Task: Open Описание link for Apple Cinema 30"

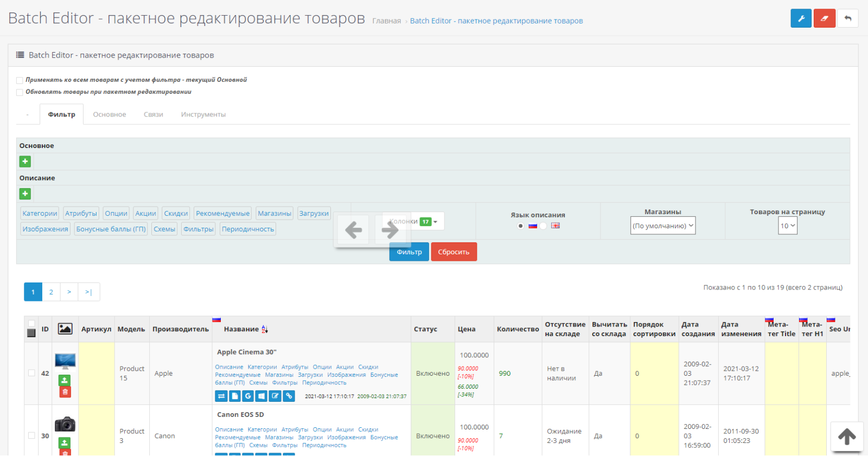Action: [x=229, y=367]
